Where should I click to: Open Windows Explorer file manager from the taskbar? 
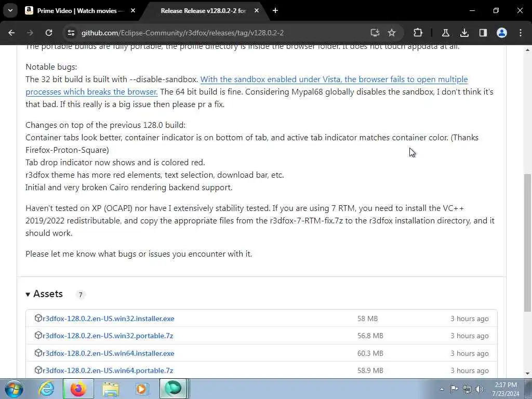[x=111, y=389]
